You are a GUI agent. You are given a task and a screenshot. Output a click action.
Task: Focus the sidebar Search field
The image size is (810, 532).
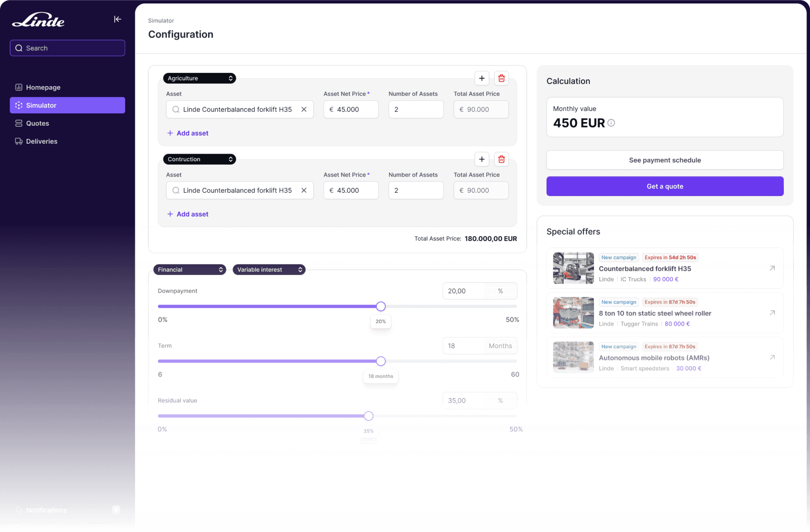pos(67,48)
